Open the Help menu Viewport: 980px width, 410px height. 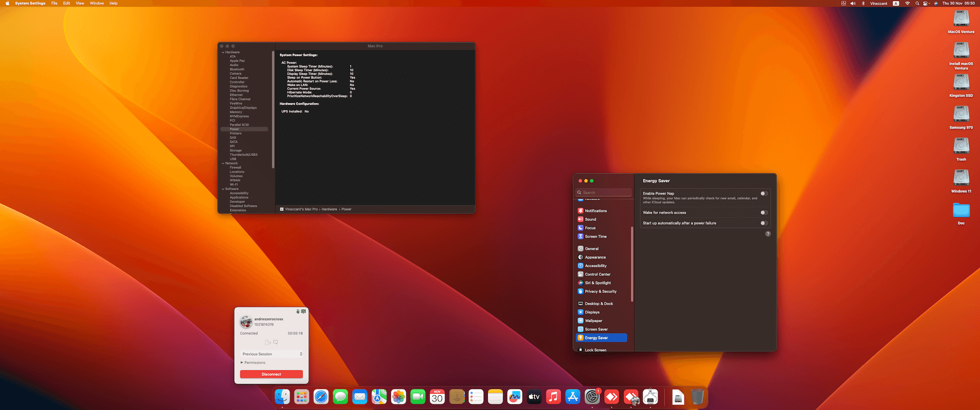(113, 3)
